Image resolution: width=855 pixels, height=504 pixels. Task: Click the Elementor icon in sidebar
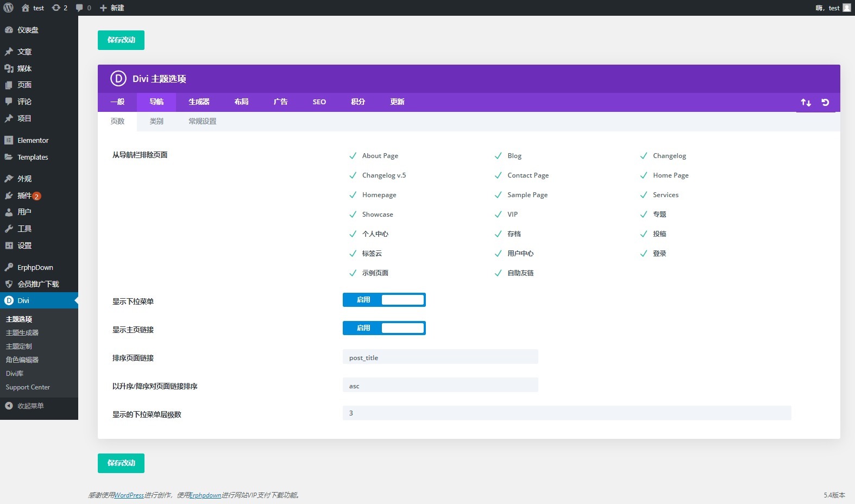click(9, 140)
